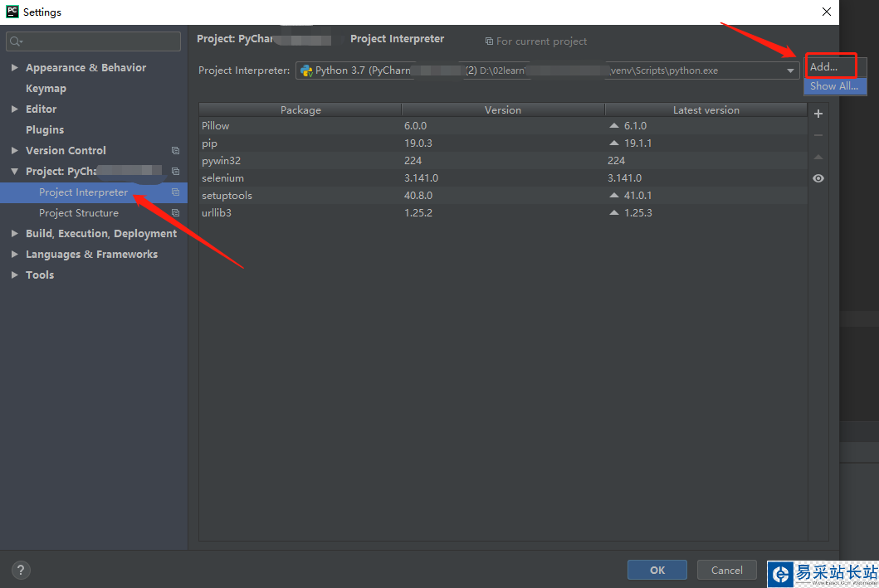
Task: Click pip latest version 19.1.1
Action: click(x=638, y=143)
